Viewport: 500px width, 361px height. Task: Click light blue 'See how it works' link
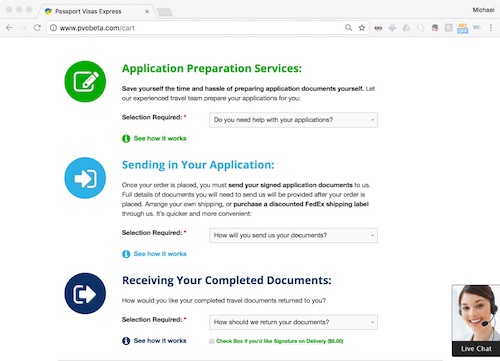(x=160, y=254)
